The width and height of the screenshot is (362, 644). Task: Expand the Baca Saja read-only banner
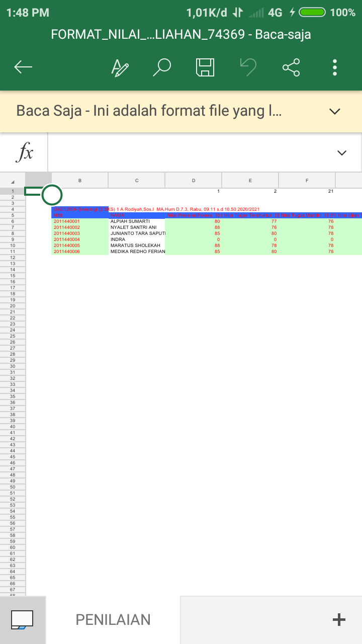(x=334, y=111)
